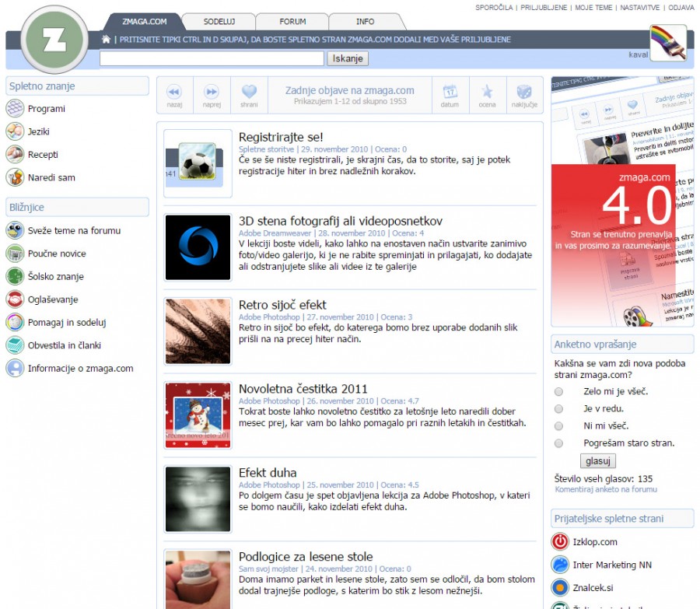Image resolution: width=700 pixels, height=609 pixels.
Task: Submit the poll with the 'glasuj' button
Action: click(597, 461)
